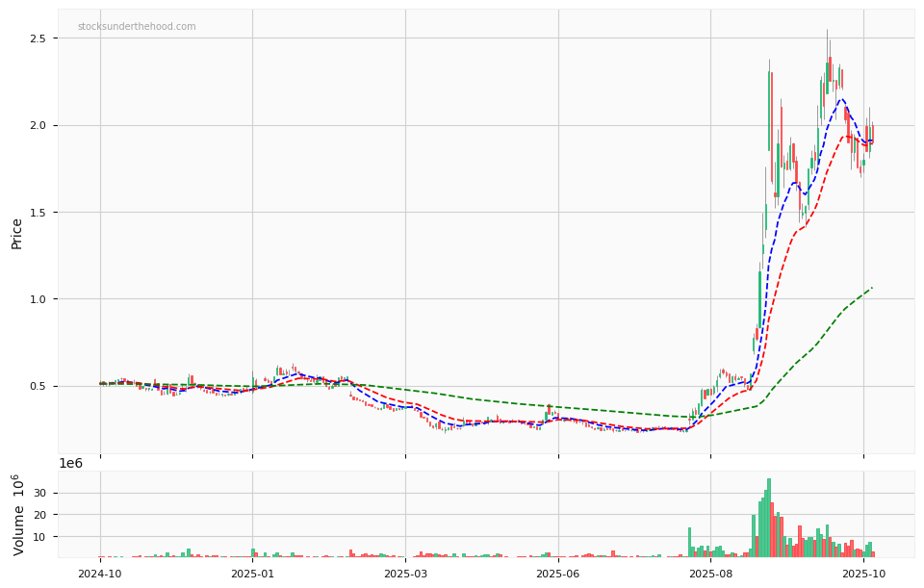Image resolution: width=924 pixels, height=588 pixels.
Task: Click the Volume axis label
Action: tap(19, 515)
